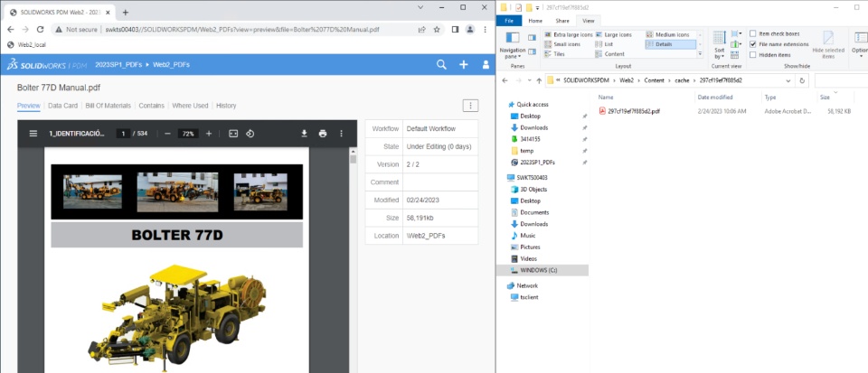Choose Tiles layout in Explorer
868x373 pixels.
(557, 54)
